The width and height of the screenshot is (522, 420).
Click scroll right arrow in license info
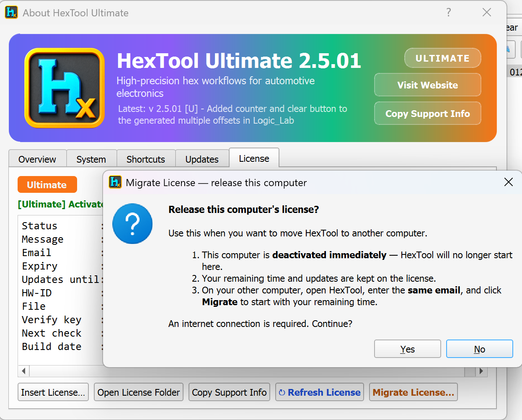click(x=481, y=371)
